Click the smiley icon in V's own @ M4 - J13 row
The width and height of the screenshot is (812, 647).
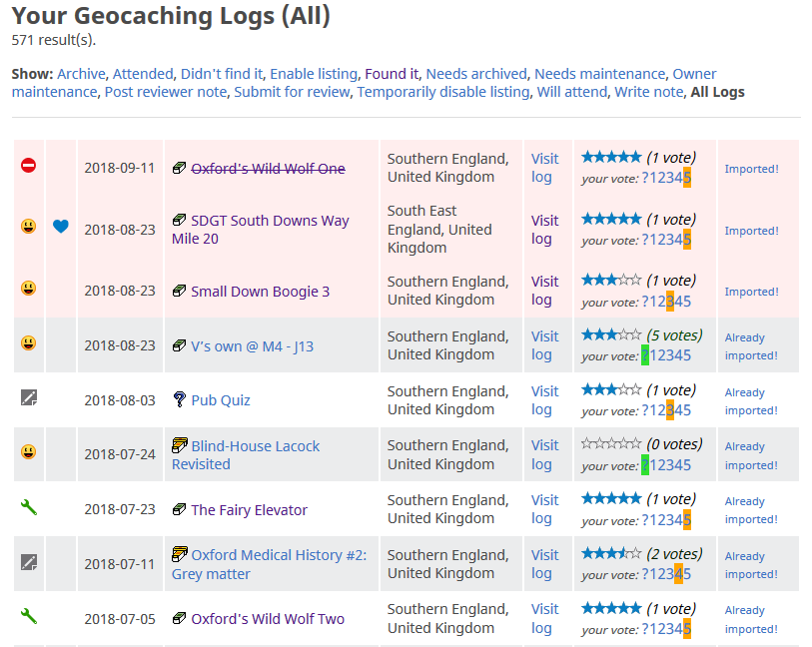coord(28,343)
